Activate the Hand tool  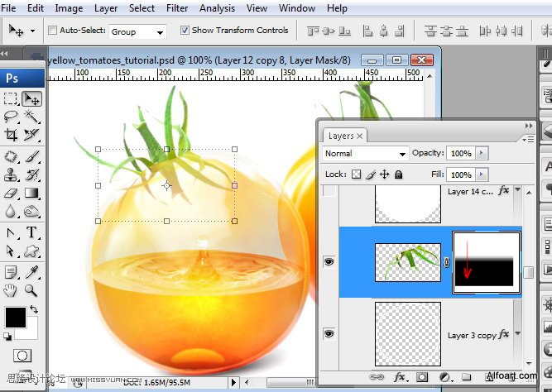(11, 290)
